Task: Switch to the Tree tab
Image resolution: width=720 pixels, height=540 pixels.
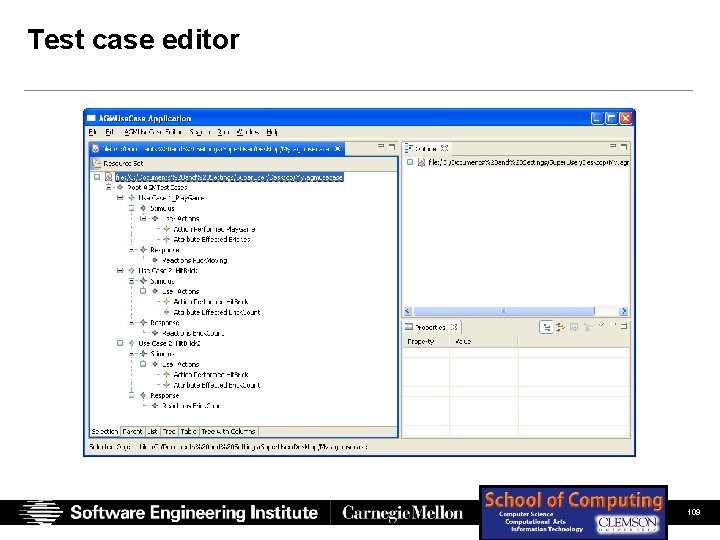Action: coord(169,432)
